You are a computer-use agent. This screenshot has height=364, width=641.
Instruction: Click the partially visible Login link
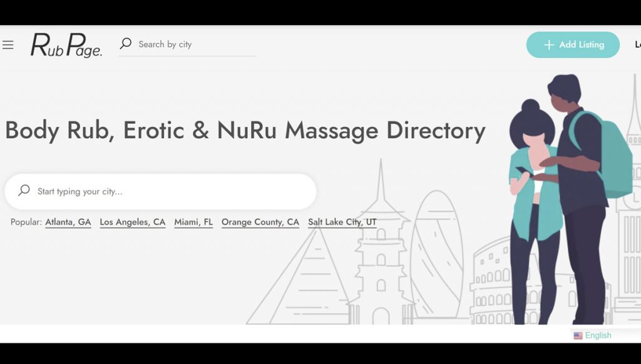tap(637, 45)
